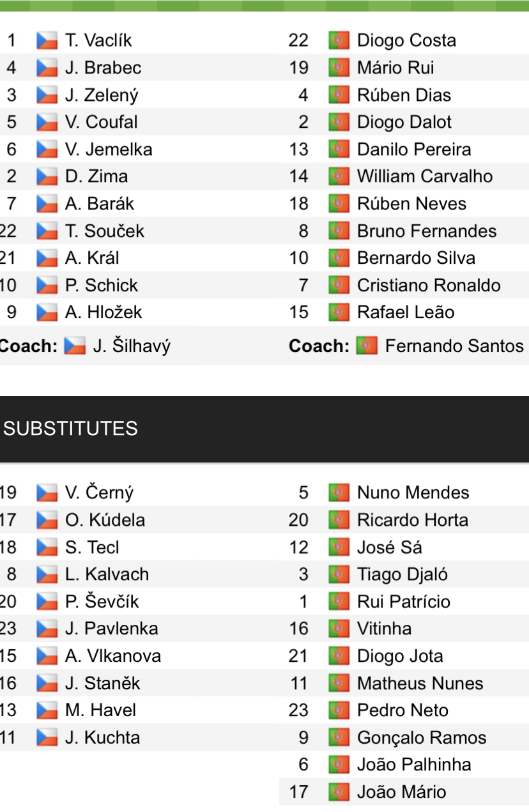Image resolution: width=529 pixels, height=812 pixels.
Task: Open substitute J. Pavlenka's page
Action: click(112, 629)
